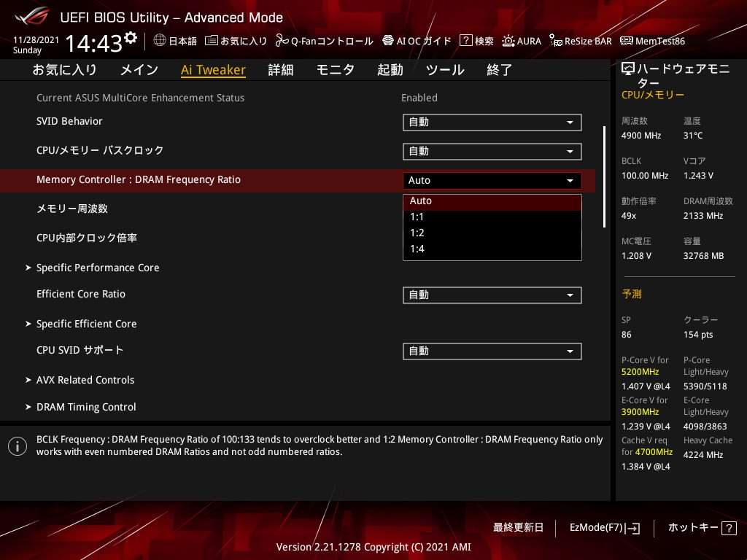Click the EzMode arrow icon
This screenshot has width=747, height=560.
[632, 528]
